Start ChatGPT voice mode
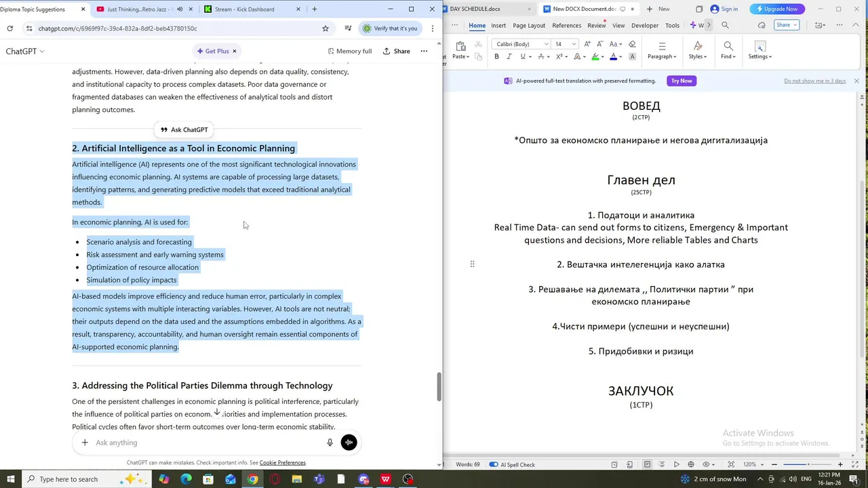This screenshot has height=488, width=868. point(349,443)
